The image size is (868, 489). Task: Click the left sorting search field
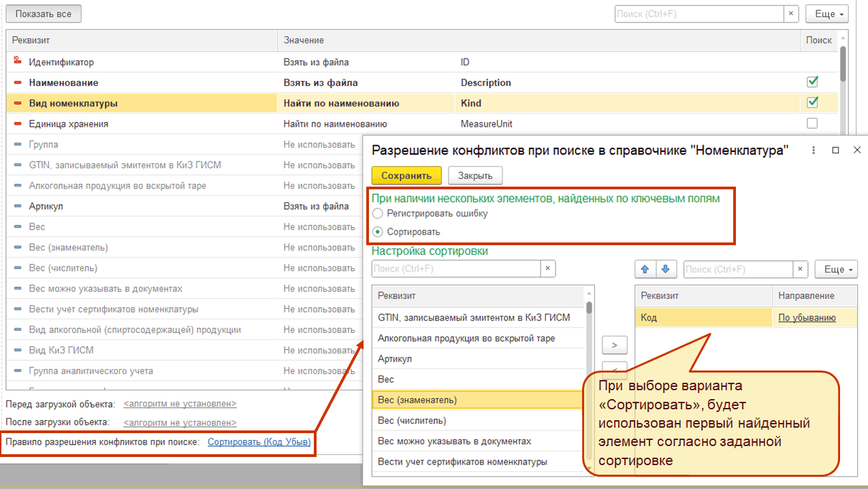coord(456,268)
